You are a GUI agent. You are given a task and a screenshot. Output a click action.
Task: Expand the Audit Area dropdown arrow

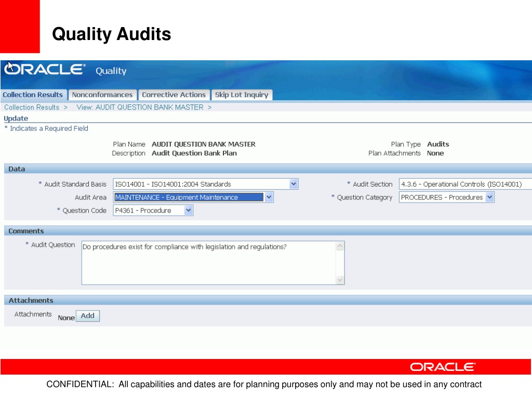269,197
